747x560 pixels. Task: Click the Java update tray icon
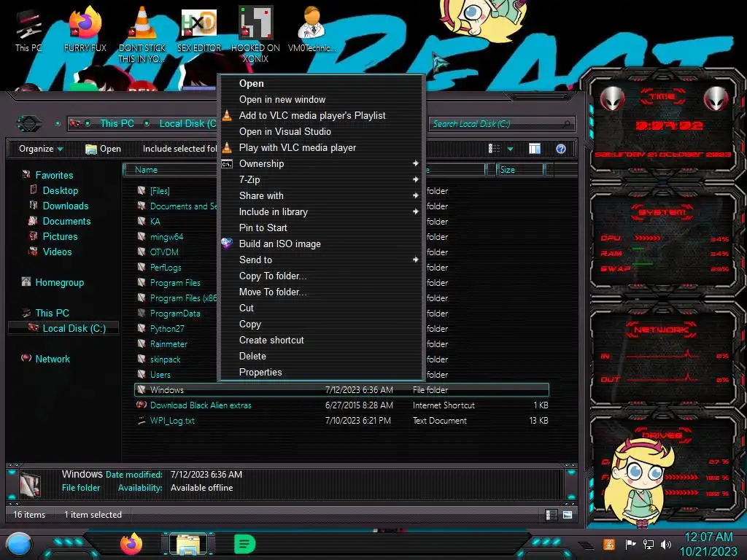click(608, 544)
